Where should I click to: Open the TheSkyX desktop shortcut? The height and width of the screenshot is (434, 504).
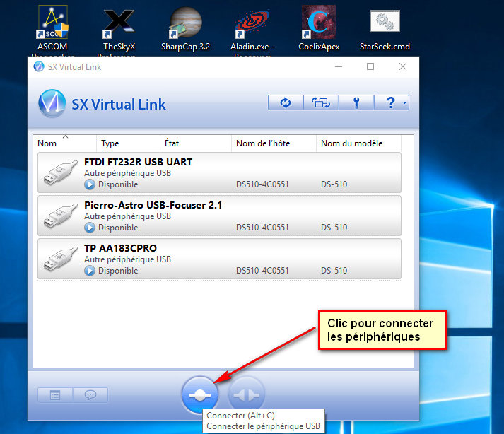click(x=119, y=30)
